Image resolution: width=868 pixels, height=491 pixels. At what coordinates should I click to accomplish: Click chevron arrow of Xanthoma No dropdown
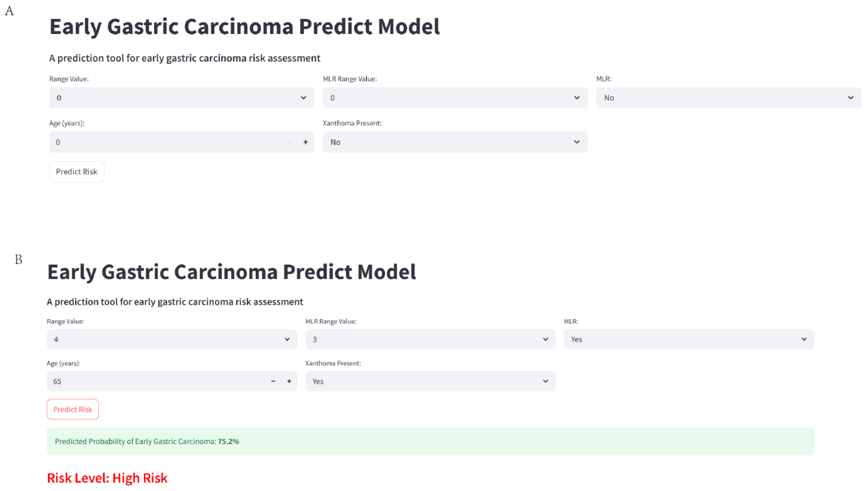pyautogui.click(x=577, y=142)
